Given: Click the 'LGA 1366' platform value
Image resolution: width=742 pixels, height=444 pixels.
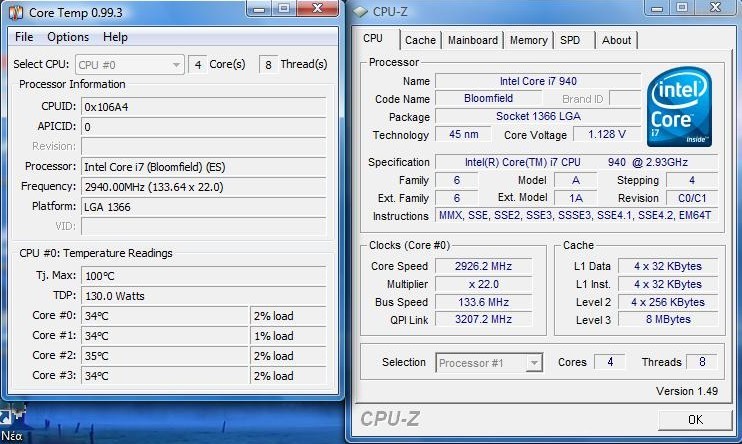Looking at the screenshot, I should [x=107, y=207].
